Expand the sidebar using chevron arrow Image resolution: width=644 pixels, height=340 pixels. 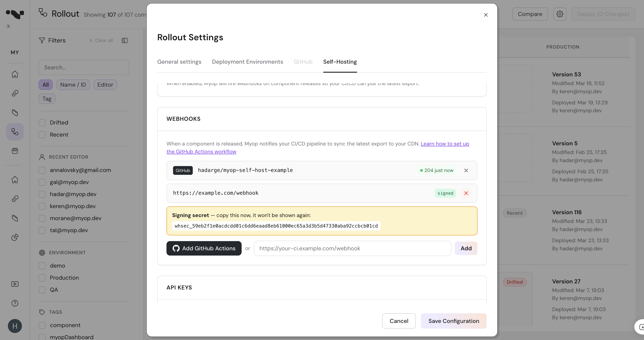tap(8, 26)
